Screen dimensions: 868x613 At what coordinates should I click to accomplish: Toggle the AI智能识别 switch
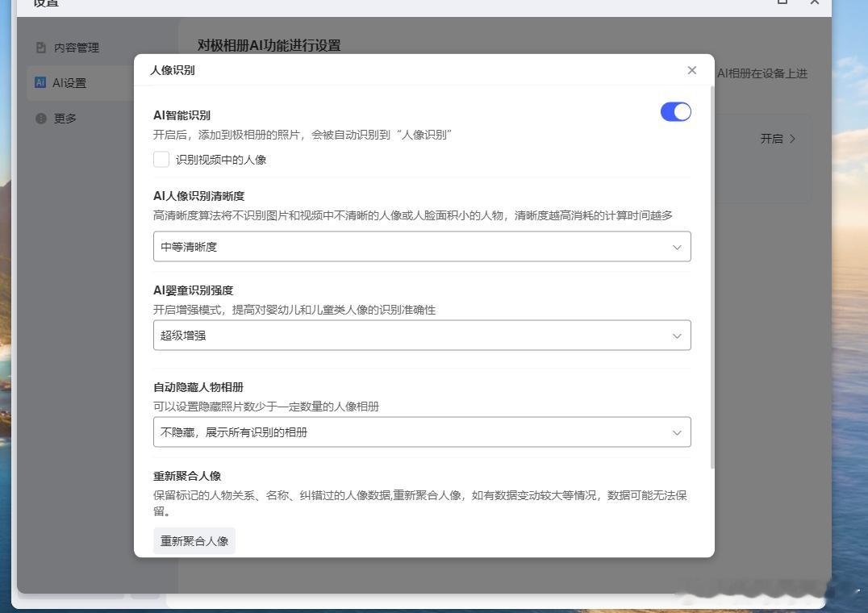[675, 112]
